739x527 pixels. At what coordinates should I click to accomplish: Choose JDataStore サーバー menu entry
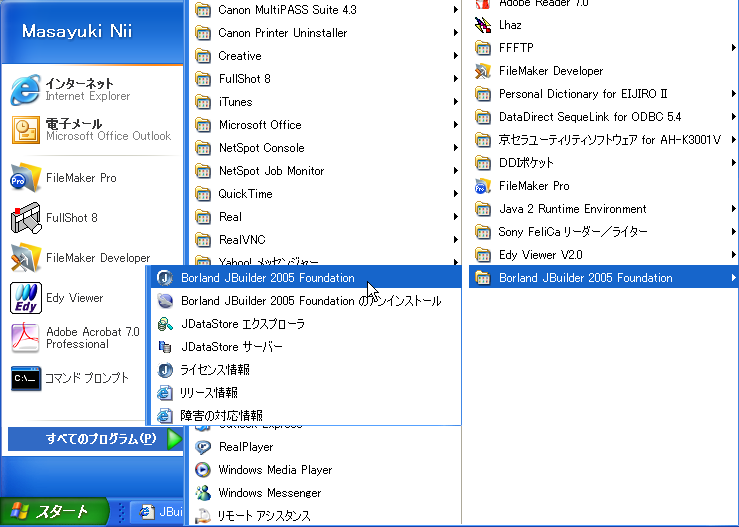[231, 347]
